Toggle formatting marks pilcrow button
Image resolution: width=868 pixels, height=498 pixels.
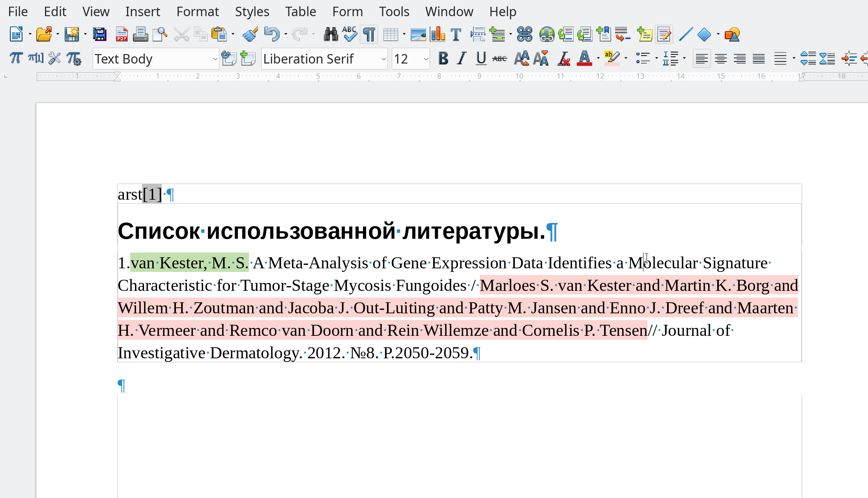coord(369,35)
